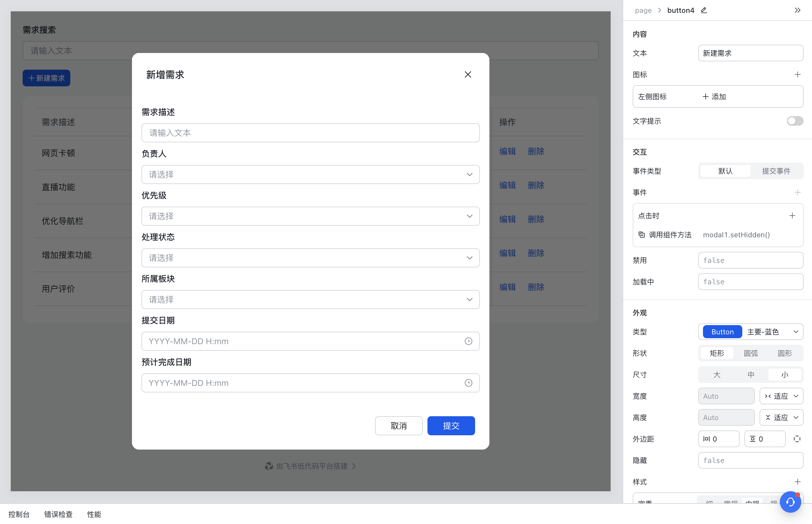Expand individual margin sides icon

pyautogui.click(x=797, y=439)
